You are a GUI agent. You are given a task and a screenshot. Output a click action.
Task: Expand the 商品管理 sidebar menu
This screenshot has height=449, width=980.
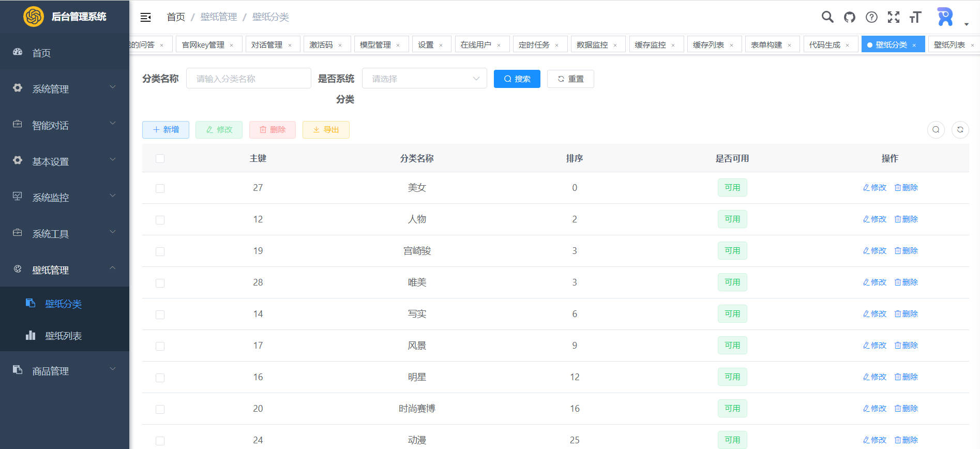click(x=65, y=371)
